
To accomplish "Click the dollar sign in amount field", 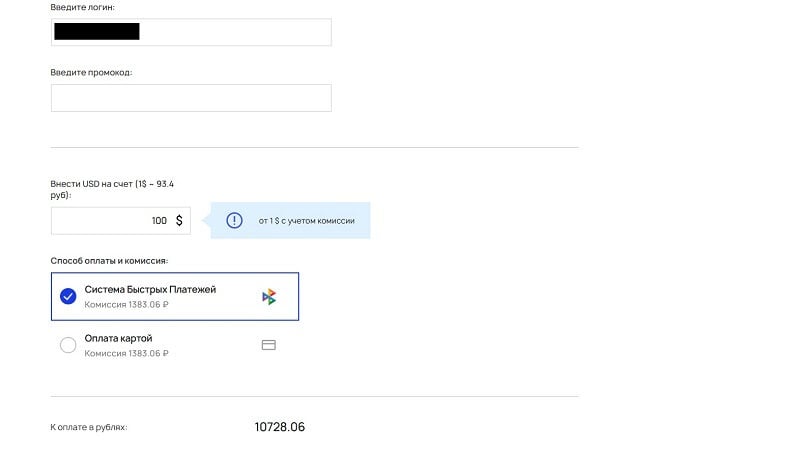I will (x=179, y=220).
